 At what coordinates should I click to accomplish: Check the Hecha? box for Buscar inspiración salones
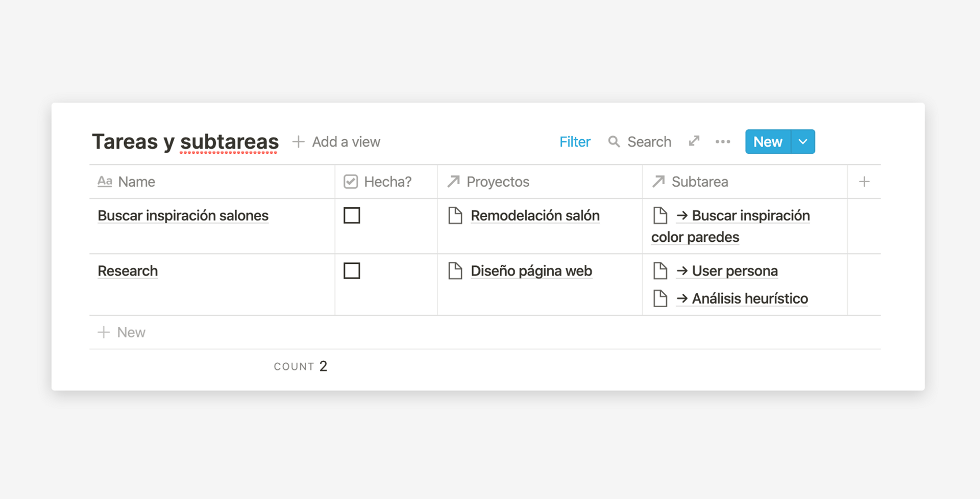click(x=352, y=215)
